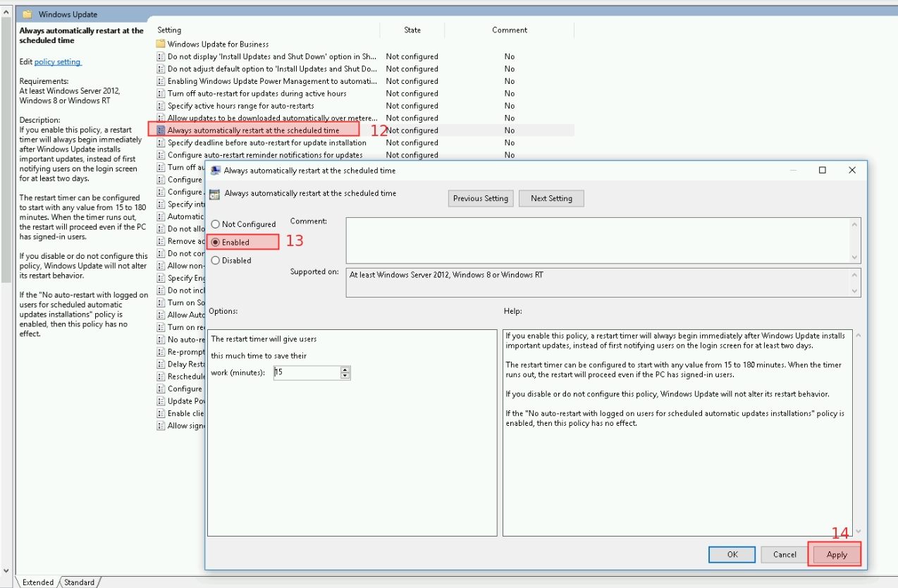Increase restart timer minutes with up arrow
Screen dimensions: 898x588
pos(345,369)
